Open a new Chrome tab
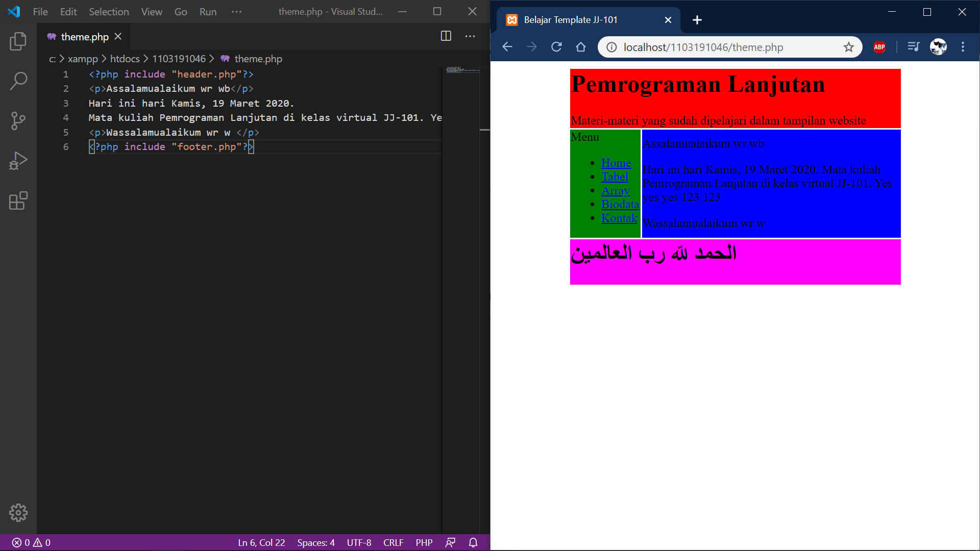The height and width of the screenshot is (551, 980). [x=697, y=20]
